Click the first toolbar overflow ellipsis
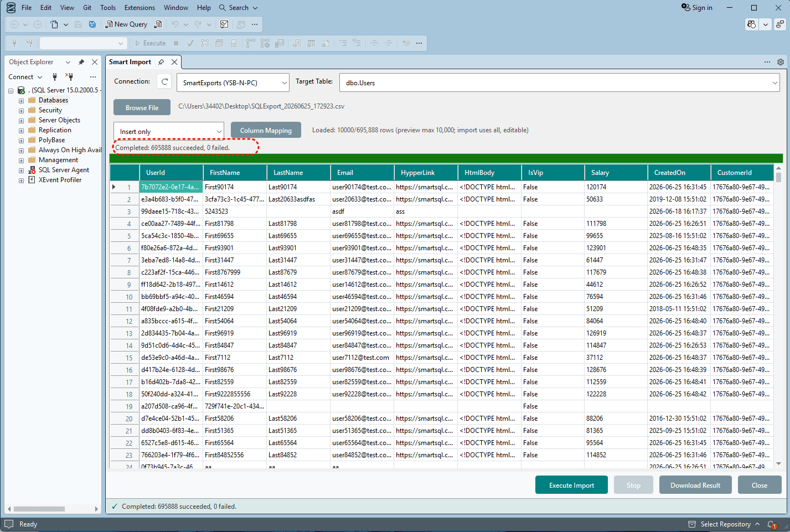This screenshot has width=790, height=532. click(x=255, y=24)
